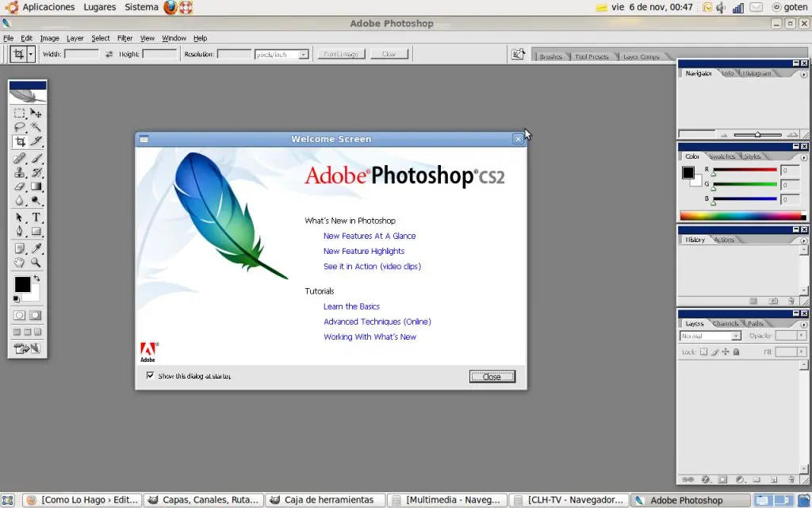The height and width of the screenshot is (508, 812).
Task: Select the Dodge tool
Action: point(36,201)
